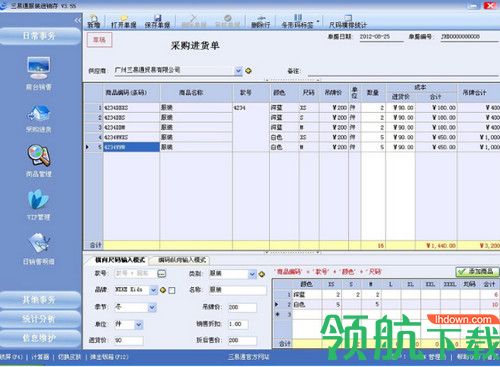Screen dimensions: 500x367
Task: Open 计算器 calculator from status bar
Action: [40, 357]
